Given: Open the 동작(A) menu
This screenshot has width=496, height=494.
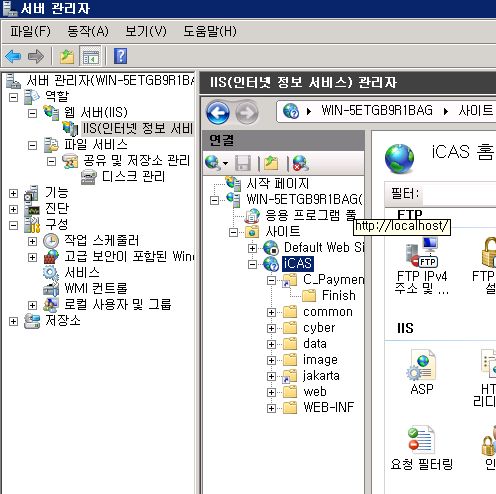Looking at the screenshot, I should click(88, 31).
